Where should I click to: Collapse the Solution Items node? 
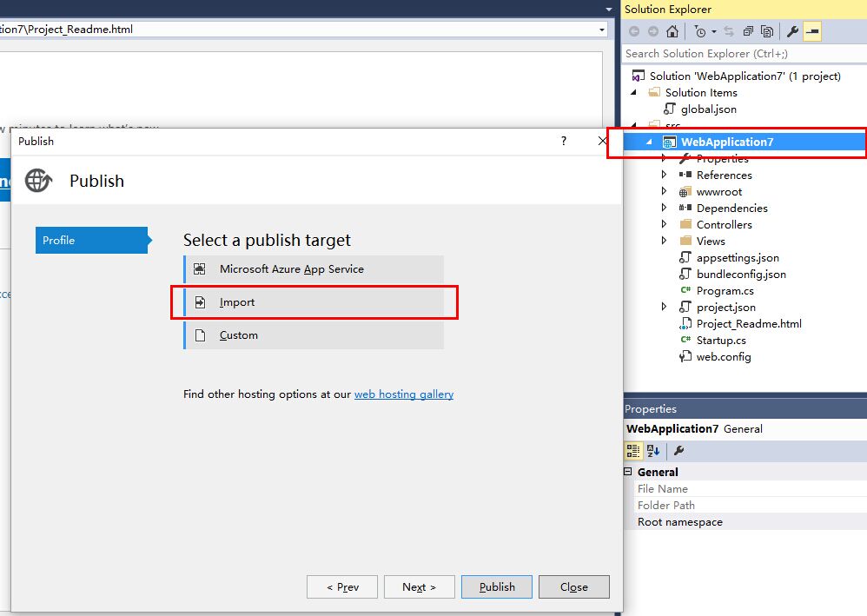tap(633, 92)
